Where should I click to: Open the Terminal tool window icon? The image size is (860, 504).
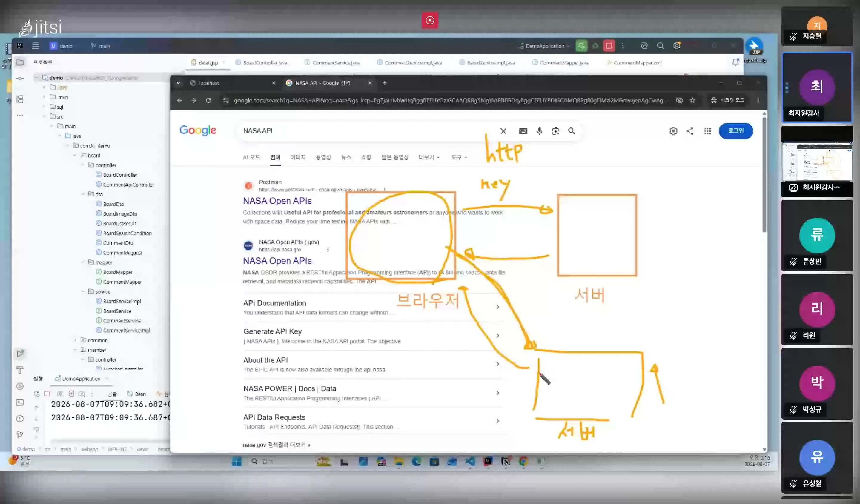click(x=20, y=402)
